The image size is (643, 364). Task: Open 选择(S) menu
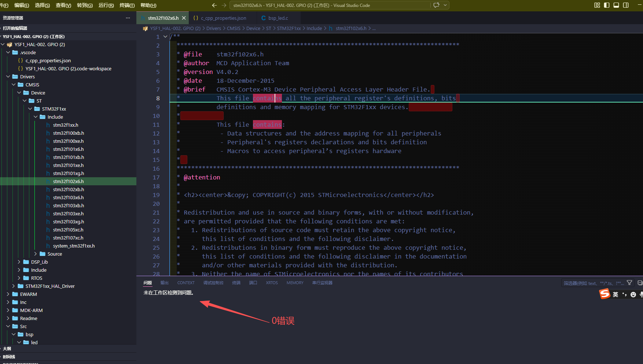click(43, 5)
